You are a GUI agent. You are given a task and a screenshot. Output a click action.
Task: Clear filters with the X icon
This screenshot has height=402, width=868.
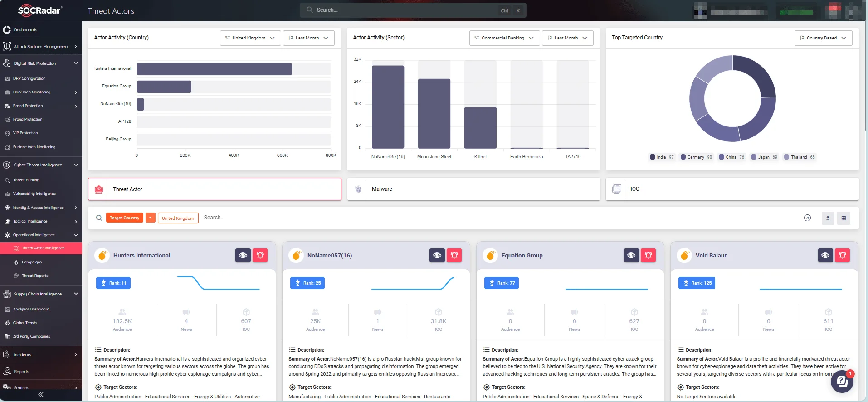pyautogui.click(x=808, y=218)
